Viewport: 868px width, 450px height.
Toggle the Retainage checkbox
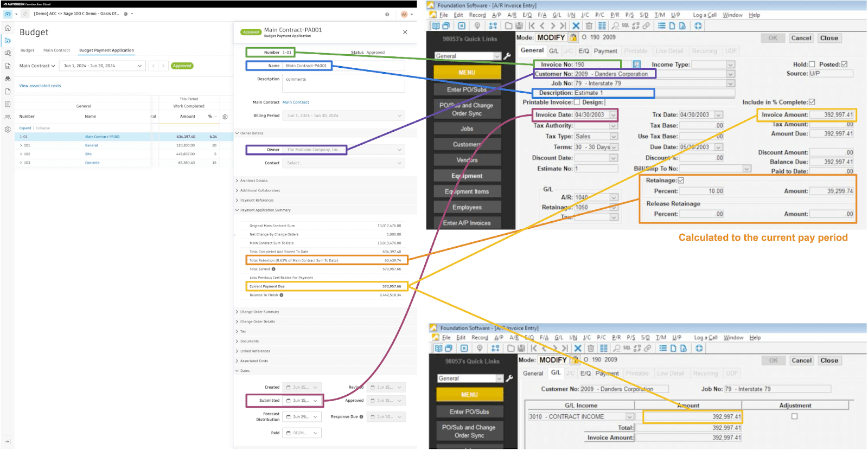point(681,180)
